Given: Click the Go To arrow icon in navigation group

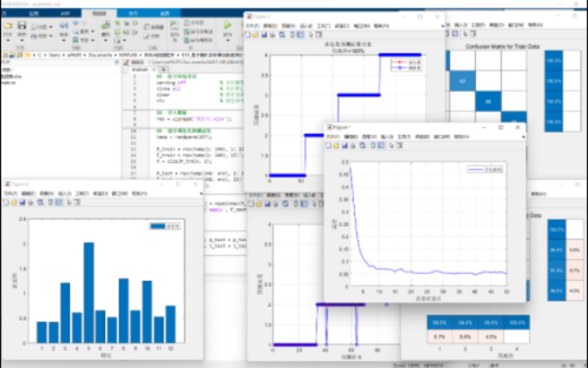Looking at the screenshot, I should [x=63, y=25].
